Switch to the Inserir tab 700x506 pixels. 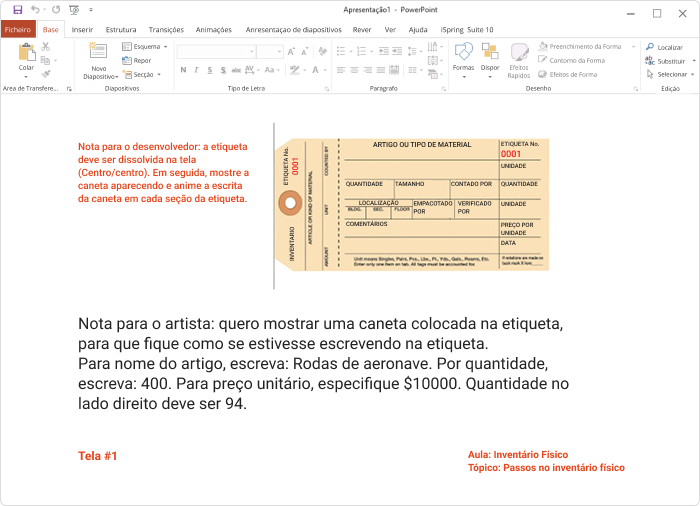tap(82, 29)
